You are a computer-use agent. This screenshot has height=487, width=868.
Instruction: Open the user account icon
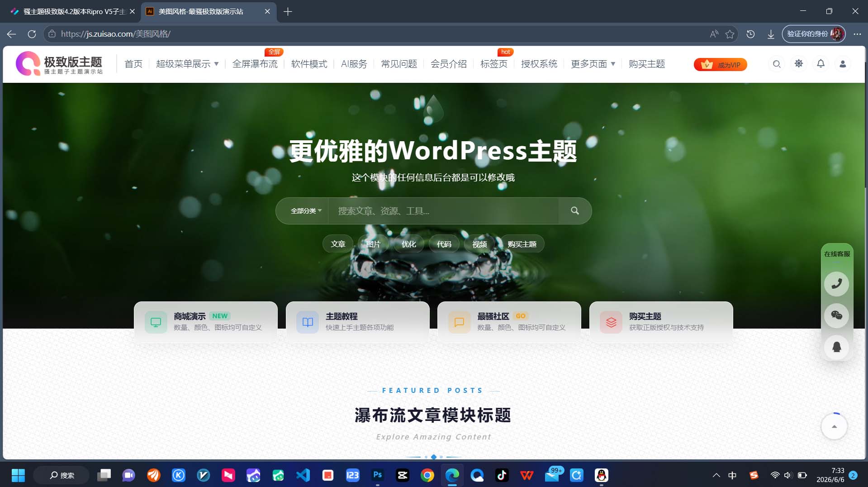[843, 64]
